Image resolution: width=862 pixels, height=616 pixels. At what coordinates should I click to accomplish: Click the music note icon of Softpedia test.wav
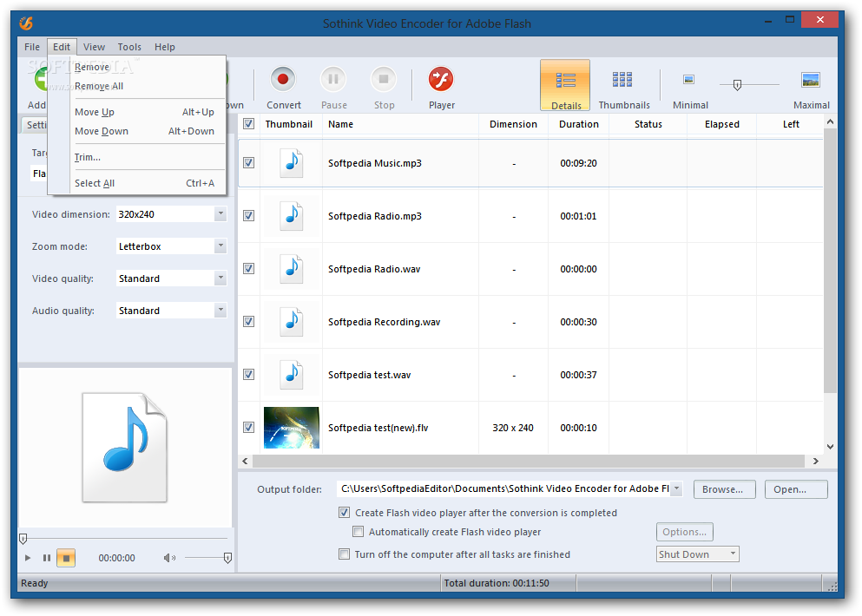point(292,374)
